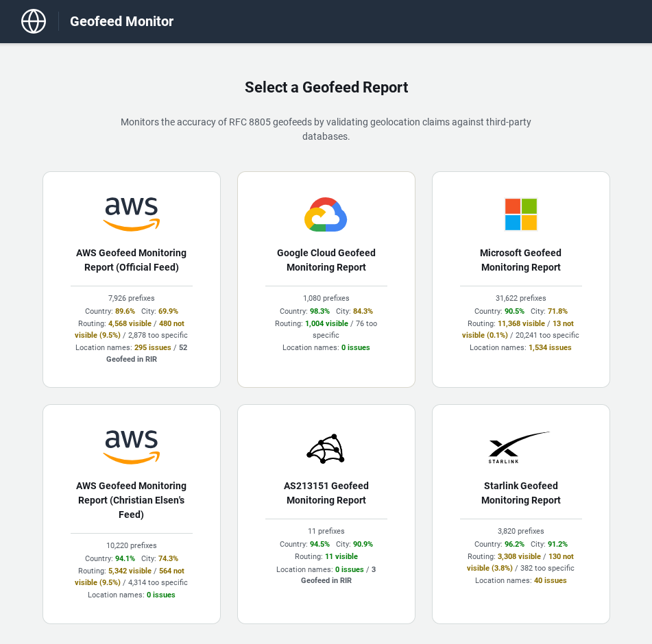
Task: Click the '1,080 prefixes' text
Action: (326, 298)
